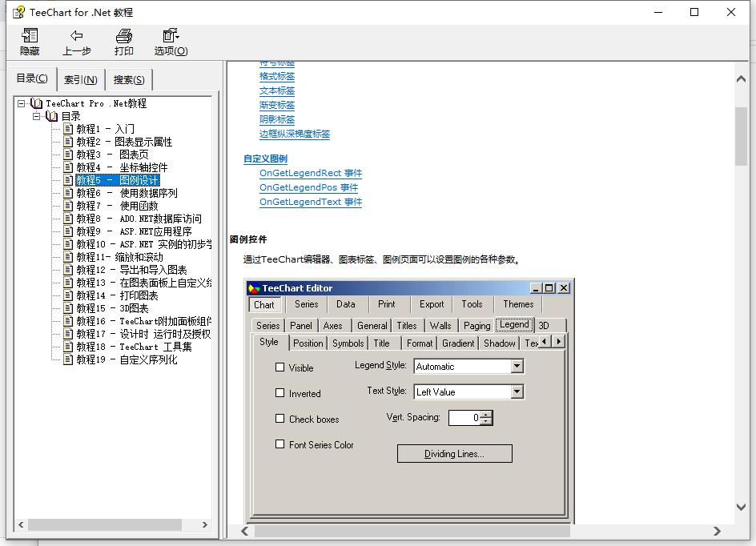
Task: Click page icon of 教程12 - 导出和导入图表
Action: (68, 270)
